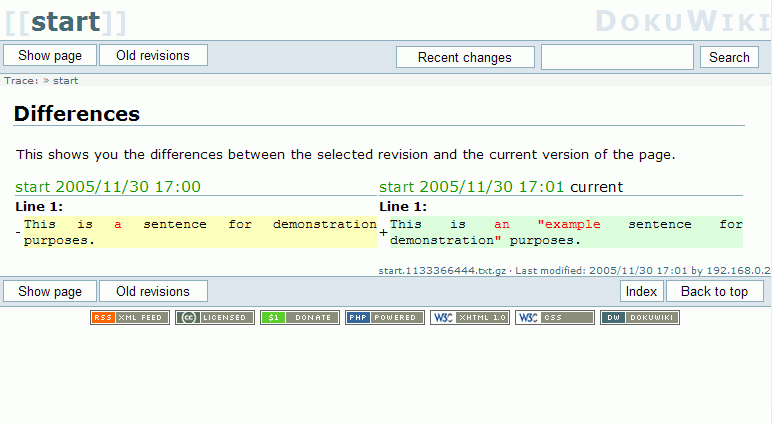
Task: Open the DokuWiki footer badge
Action: pyautogui.click(x=640, y=318)
